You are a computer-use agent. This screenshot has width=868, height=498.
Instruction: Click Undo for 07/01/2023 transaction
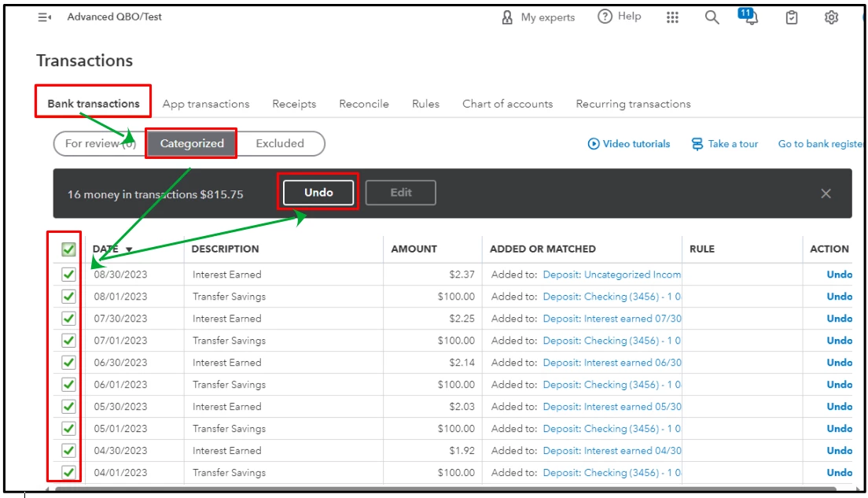coord(839,341)
